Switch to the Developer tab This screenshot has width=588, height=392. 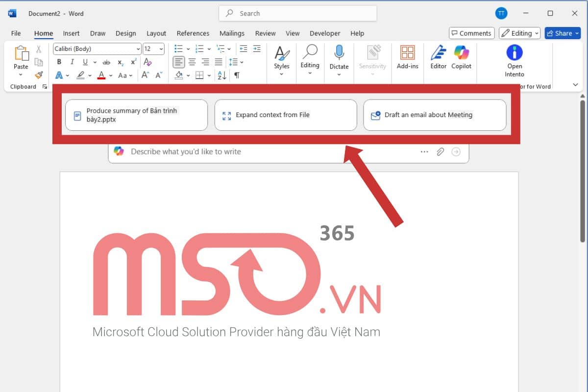click(x=325, y=33)
